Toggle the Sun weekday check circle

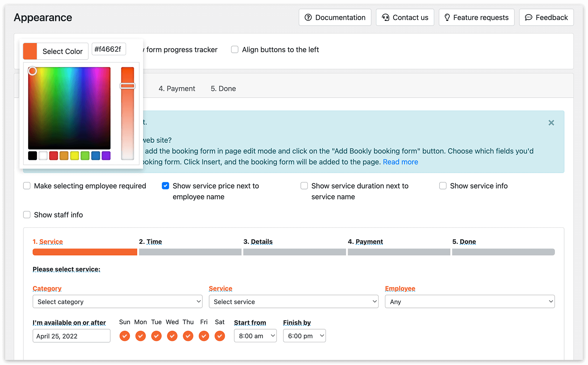[125, 336]
